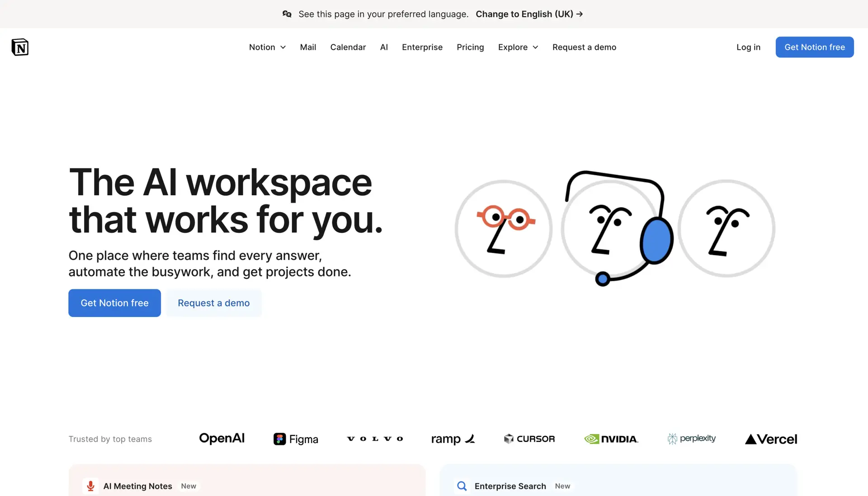Open the Pricing page

(470, 47)
